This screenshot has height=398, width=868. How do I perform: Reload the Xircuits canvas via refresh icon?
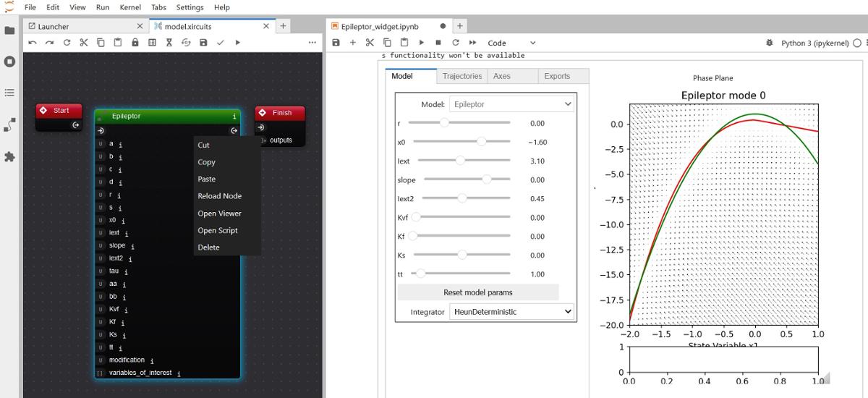click(x=67, y=43)
